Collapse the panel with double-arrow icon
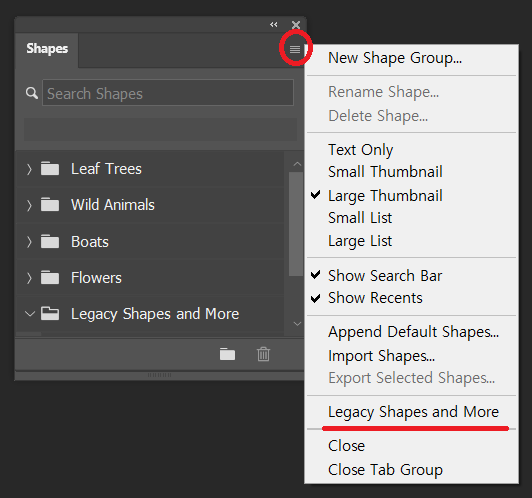 (273, 24)
